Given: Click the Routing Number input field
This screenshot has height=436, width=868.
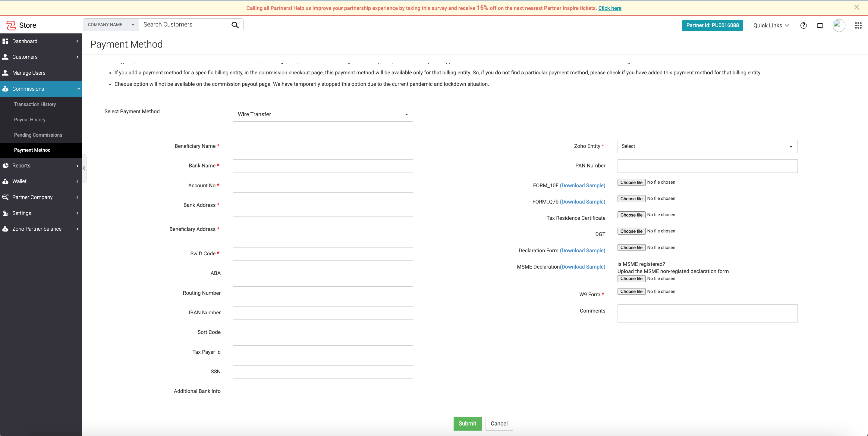Looking at the screenshot, I should click(x=322, y=293).
